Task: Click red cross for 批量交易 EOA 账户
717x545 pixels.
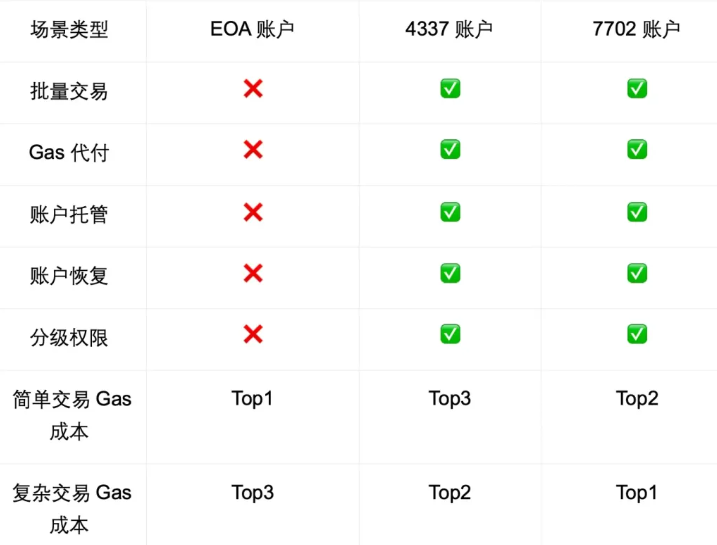Action: tap(253, 89)
